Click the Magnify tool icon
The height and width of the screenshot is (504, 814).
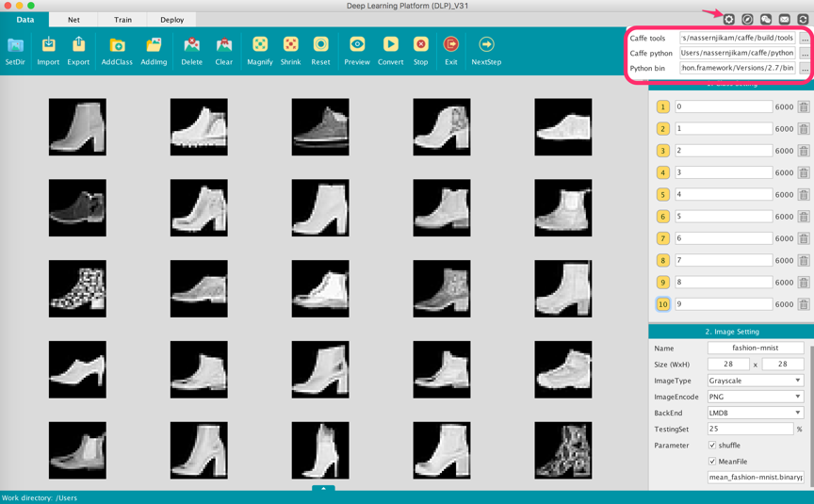pyautogui.click(x=260, y=45)
